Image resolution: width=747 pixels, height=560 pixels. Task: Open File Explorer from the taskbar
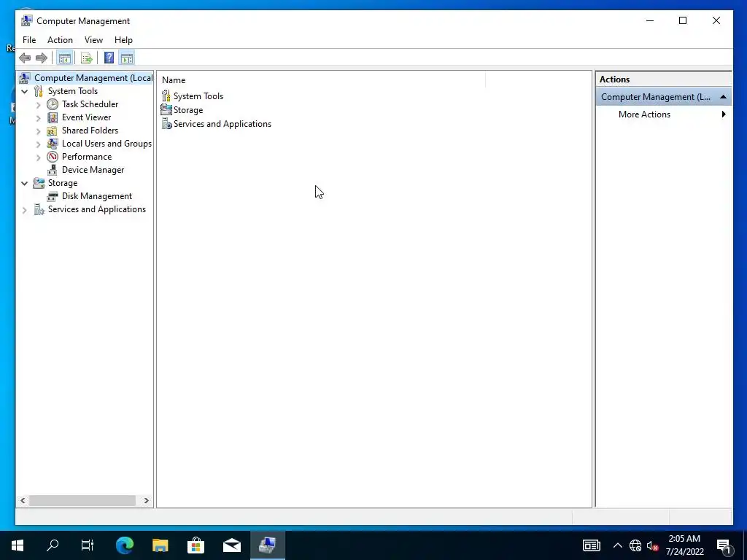pos(160,545)
